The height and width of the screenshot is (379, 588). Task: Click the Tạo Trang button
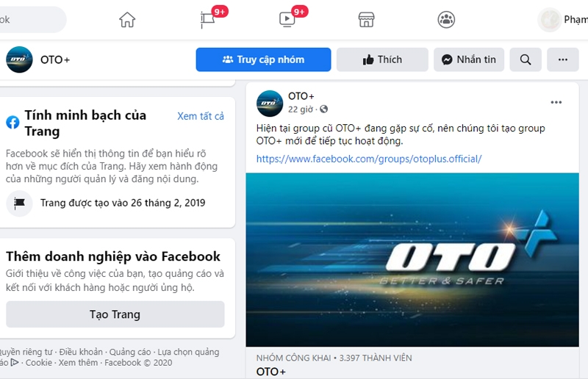(x=115, y=314)
